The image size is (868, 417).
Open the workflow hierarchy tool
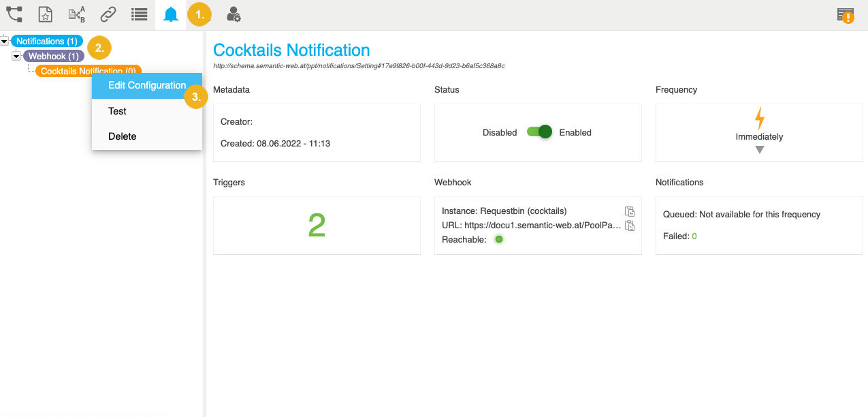(14, 14)
